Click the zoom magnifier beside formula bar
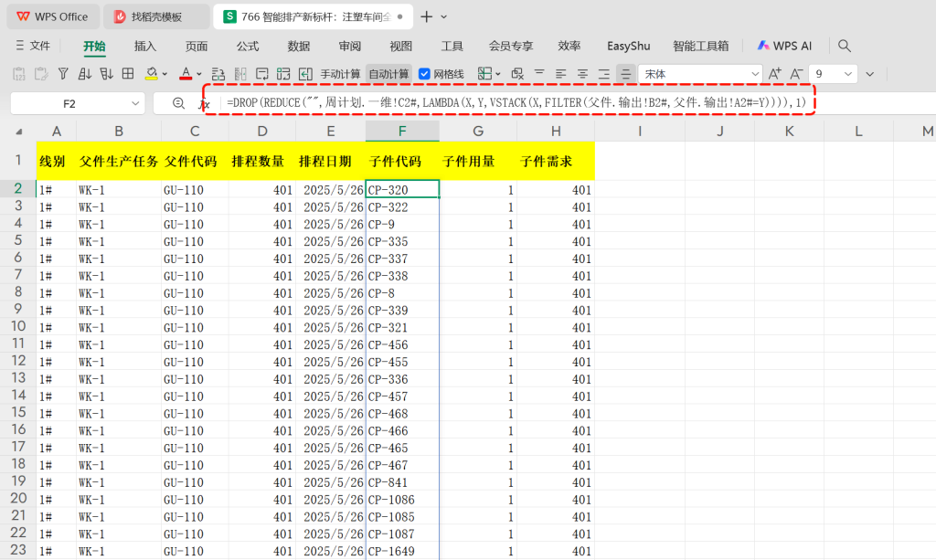 coord(178,103)
